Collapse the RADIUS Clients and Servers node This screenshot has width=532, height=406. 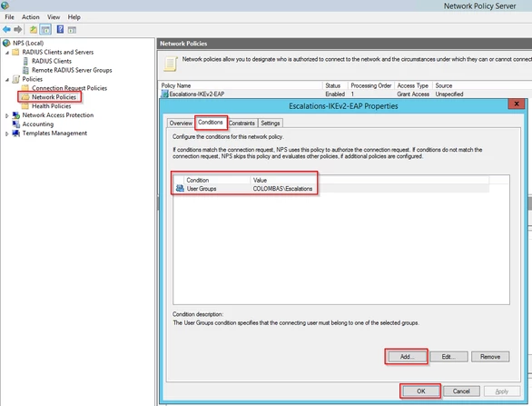(7, 53)
